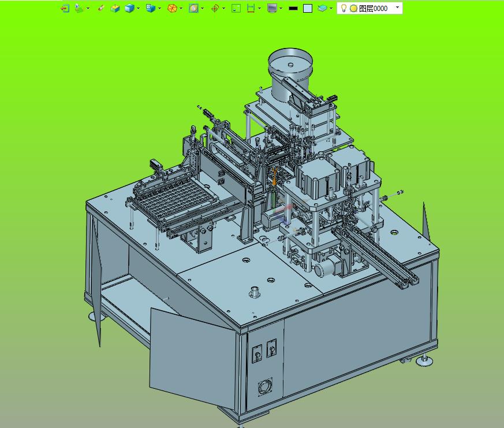Click the stacked planes icon with green layers
This screenshot has height=428, width=504.
click(79, 8)
